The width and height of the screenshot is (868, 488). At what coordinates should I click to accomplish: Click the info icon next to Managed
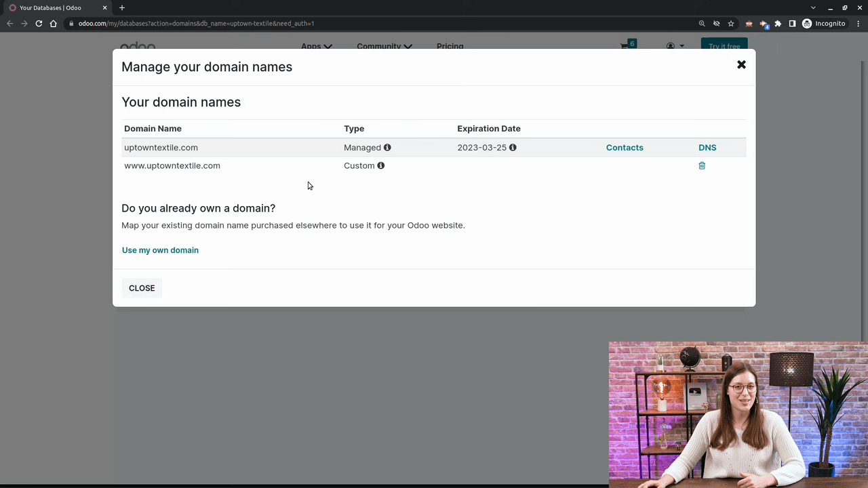click(387, 147)
